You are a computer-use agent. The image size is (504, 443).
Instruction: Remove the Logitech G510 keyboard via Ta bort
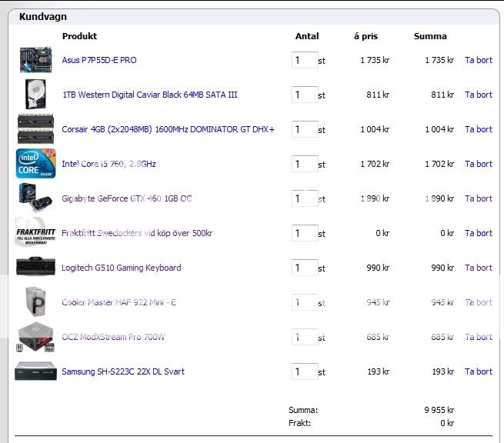pyautogui.click(x=478, y=268)
